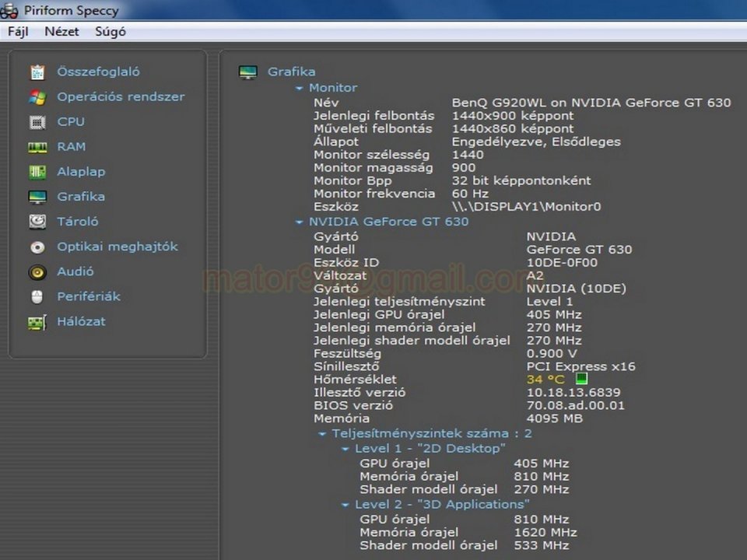Click the Grafika heading in main panel
The height and width of the screenshot is (560, 747).
click(291, 72)
